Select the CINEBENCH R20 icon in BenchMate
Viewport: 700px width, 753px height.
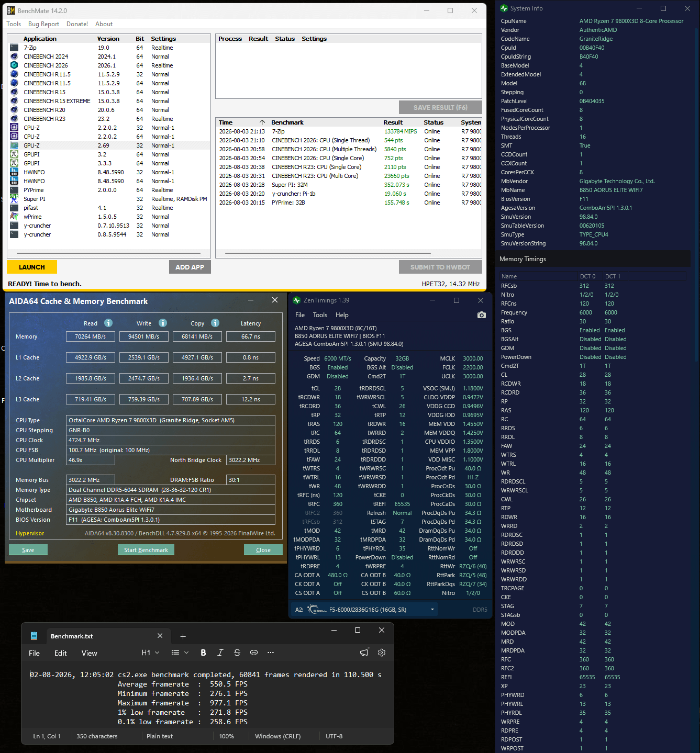pos(14,110)
